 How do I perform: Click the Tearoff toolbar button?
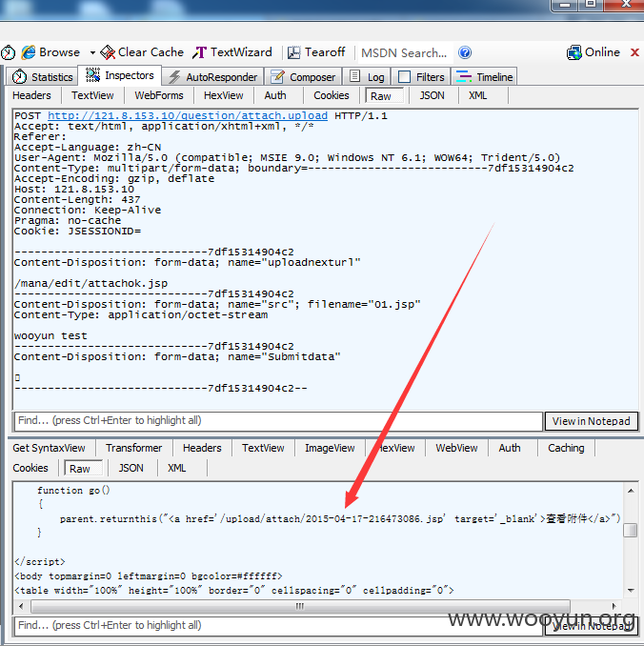coord(316,52)
